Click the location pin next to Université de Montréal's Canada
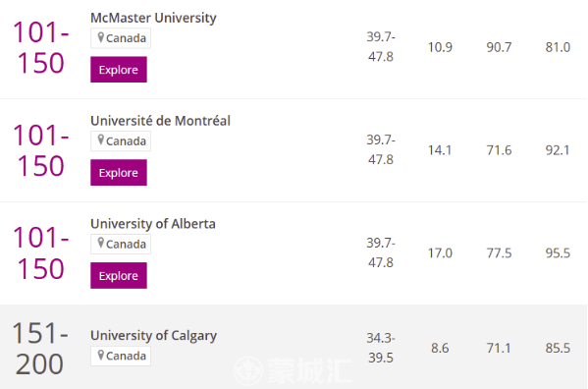The image size is (588, 389). pos(100,140)
